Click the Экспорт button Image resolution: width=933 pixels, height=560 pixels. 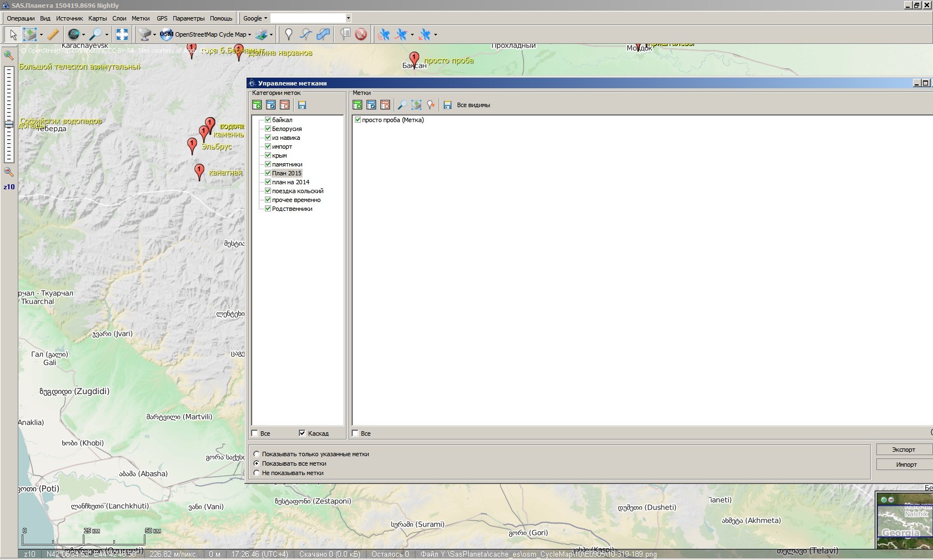[x=903, y=450]
